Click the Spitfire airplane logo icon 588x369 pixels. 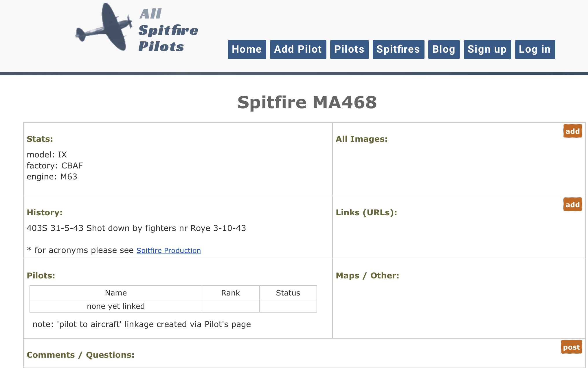[104, 27]
